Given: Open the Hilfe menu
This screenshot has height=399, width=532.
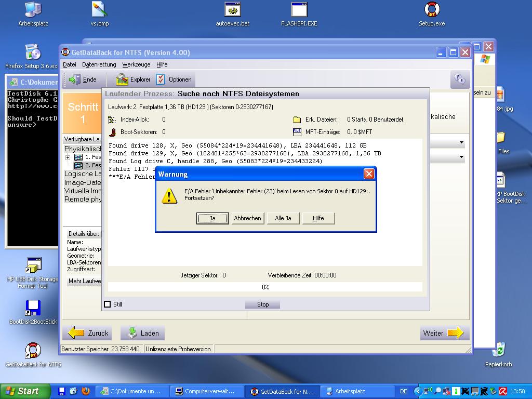Looking at the screenshot, I should (x=162, y=64).
